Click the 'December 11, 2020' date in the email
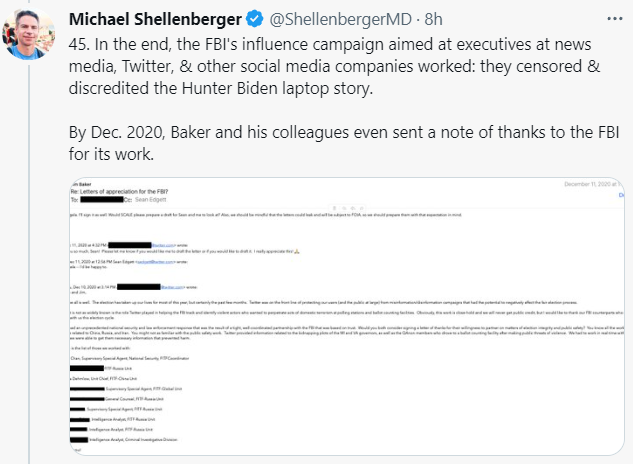The width and height of the screenshot is (633, 464). click(591, 184)
